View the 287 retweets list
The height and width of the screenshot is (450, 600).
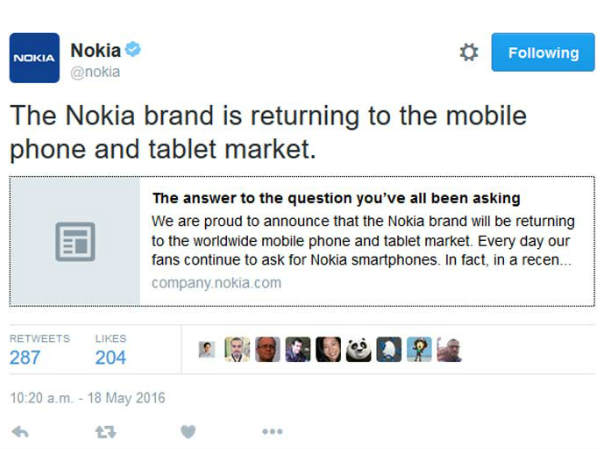(25, 357)
